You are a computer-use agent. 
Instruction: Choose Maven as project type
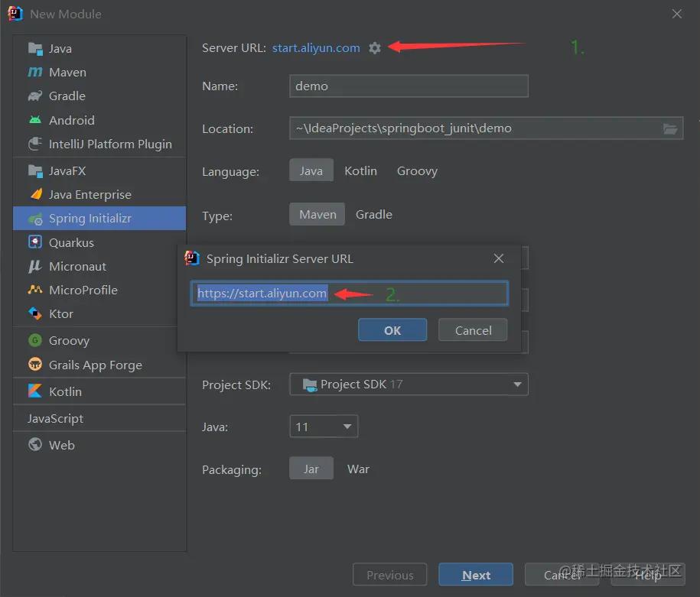coord(317,215)
